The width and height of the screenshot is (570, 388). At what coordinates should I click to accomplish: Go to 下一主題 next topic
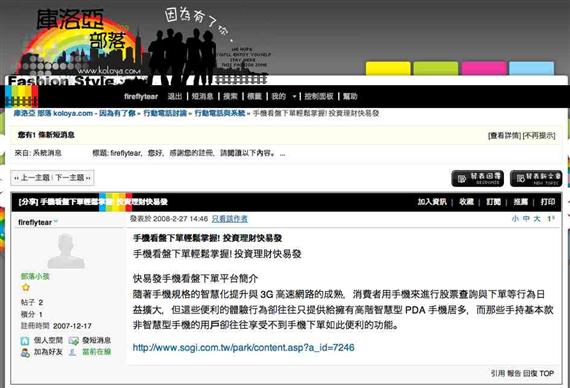(72, 178)
